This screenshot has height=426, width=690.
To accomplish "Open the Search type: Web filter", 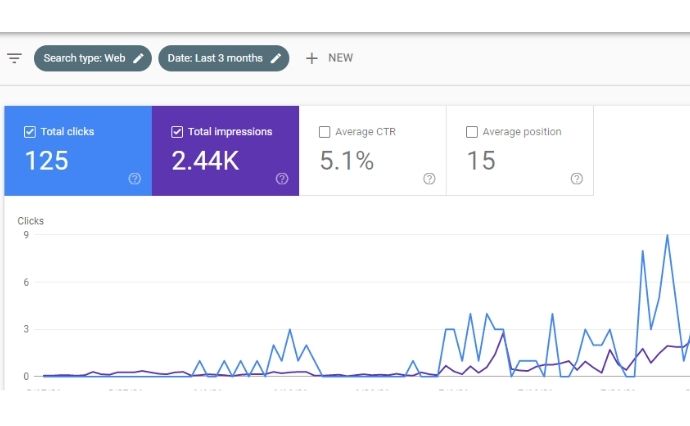I will [84, 58].
